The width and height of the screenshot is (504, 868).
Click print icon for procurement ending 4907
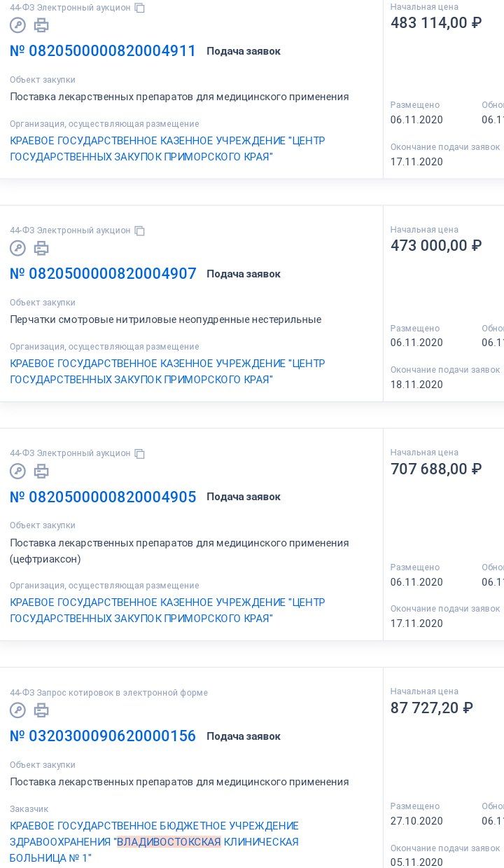[41, 248]
